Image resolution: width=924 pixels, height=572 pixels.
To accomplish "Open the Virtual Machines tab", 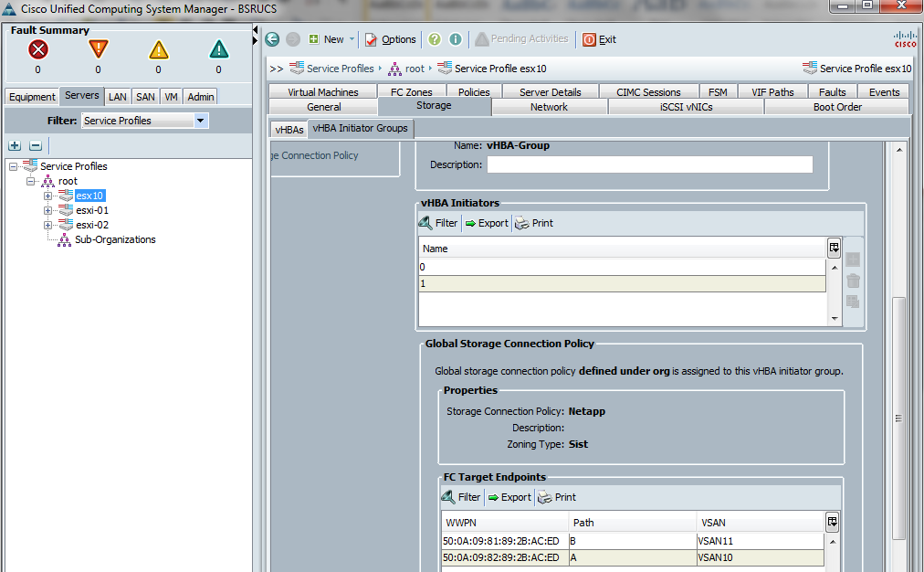I will point(323,92).
